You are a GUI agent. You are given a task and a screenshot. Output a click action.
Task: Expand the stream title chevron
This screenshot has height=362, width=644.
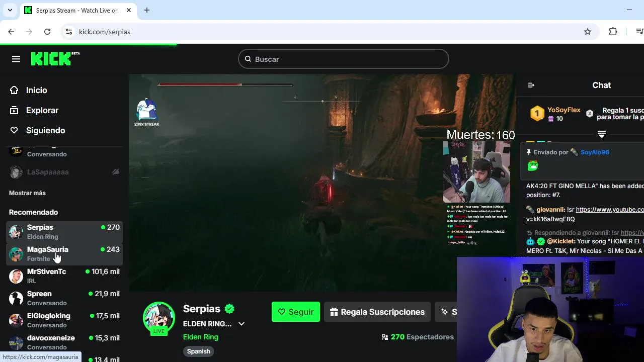coord(242,324)
